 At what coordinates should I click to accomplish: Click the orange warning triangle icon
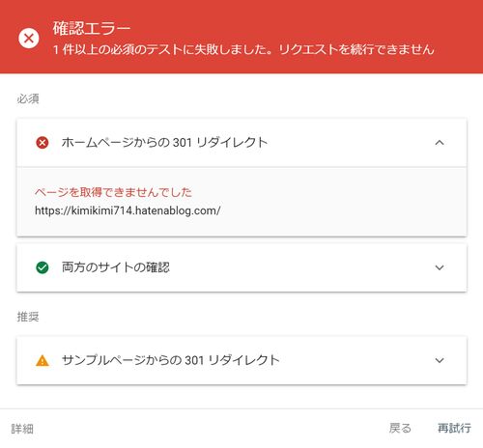click(x=43, y=360)
